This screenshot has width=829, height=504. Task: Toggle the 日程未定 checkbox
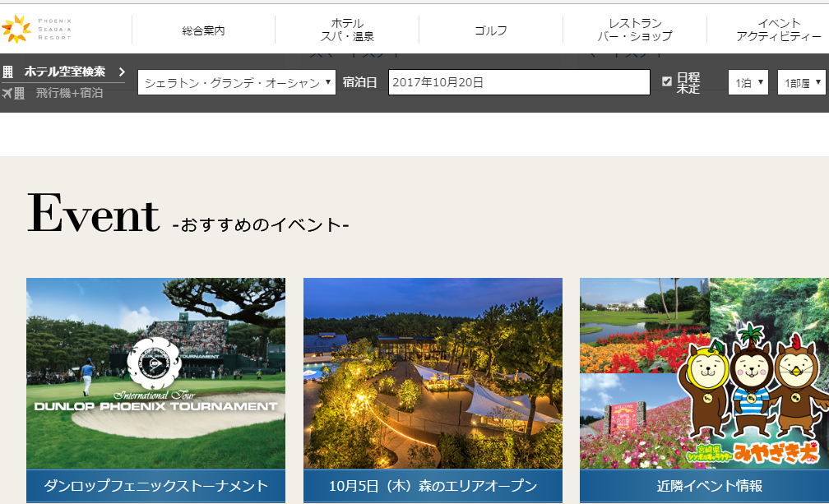(667, 81)
